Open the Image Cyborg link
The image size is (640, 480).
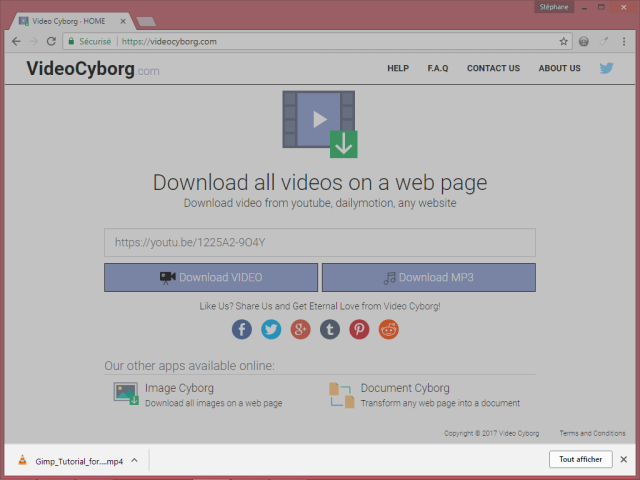tap(179, 388)
